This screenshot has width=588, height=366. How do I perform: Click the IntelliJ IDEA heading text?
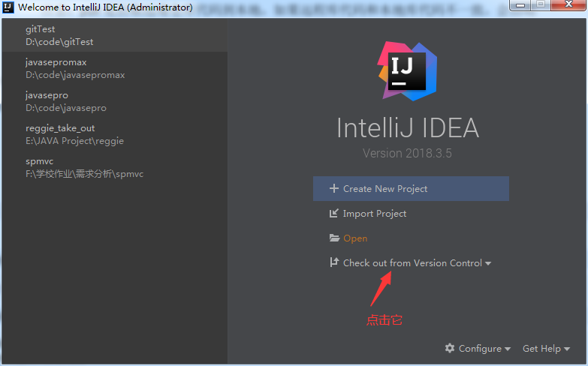408,128
